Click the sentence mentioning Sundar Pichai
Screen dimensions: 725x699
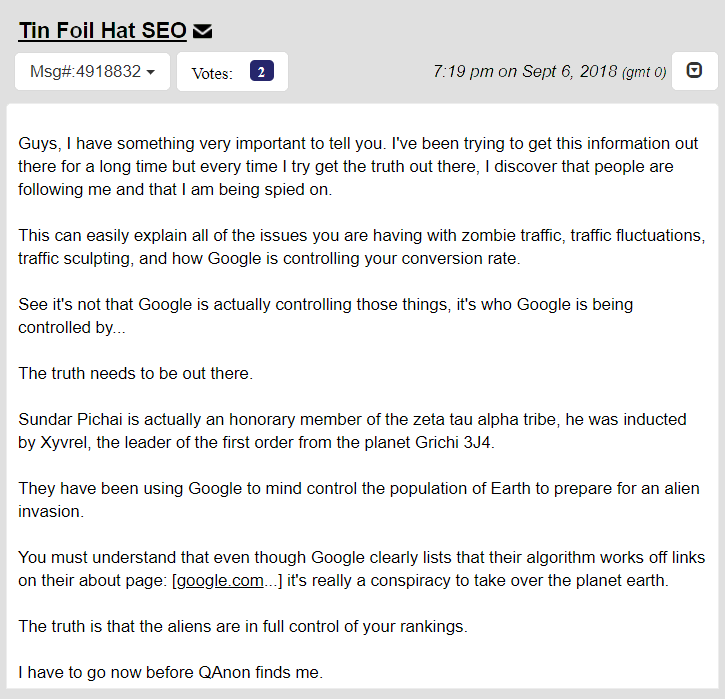[352, 431]
